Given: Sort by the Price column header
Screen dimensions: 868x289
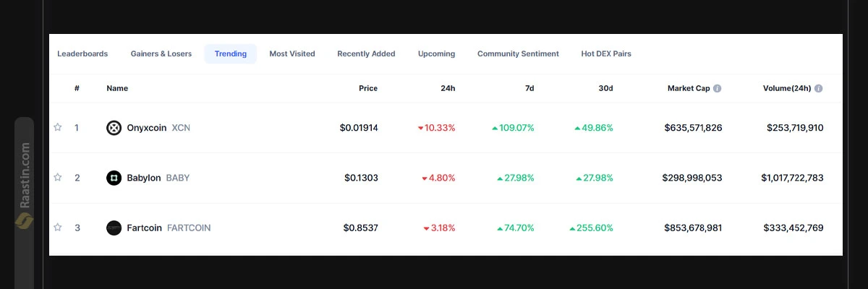Looking at the screenshot, I should [368, 88].
